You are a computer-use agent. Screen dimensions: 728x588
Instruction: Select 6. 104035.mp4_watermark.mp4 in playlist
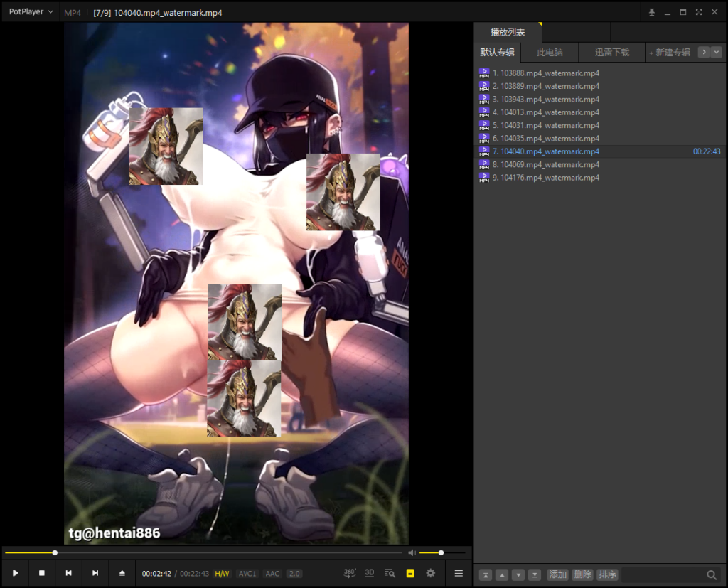coord(600,138)
